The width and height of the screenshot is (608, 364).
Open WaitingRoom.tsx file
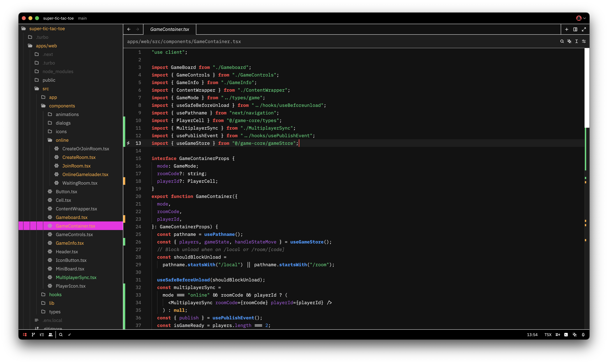[x=71, y=183]
